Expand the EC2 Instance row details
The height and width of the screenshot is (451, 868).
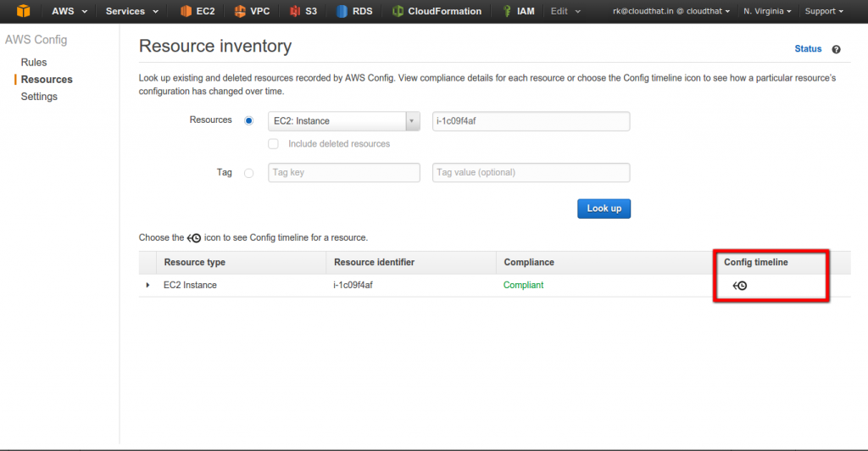click(x=147, y=285)
